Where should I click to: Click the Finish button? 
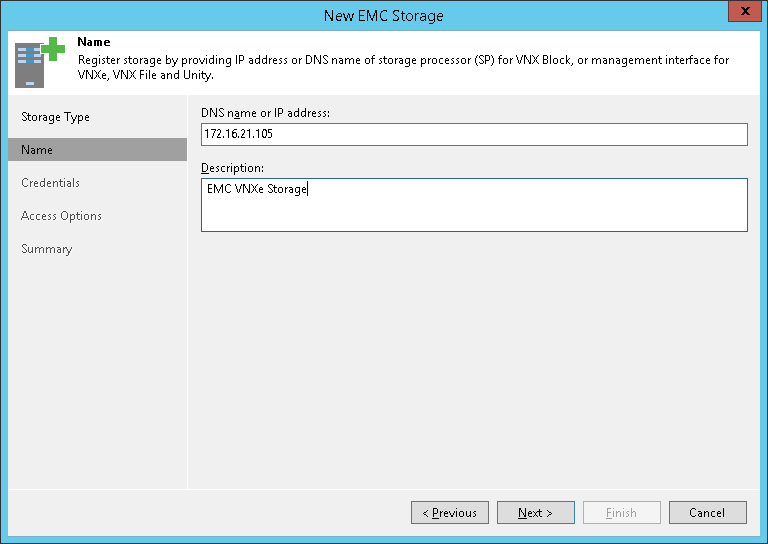[x=621, y=513]
